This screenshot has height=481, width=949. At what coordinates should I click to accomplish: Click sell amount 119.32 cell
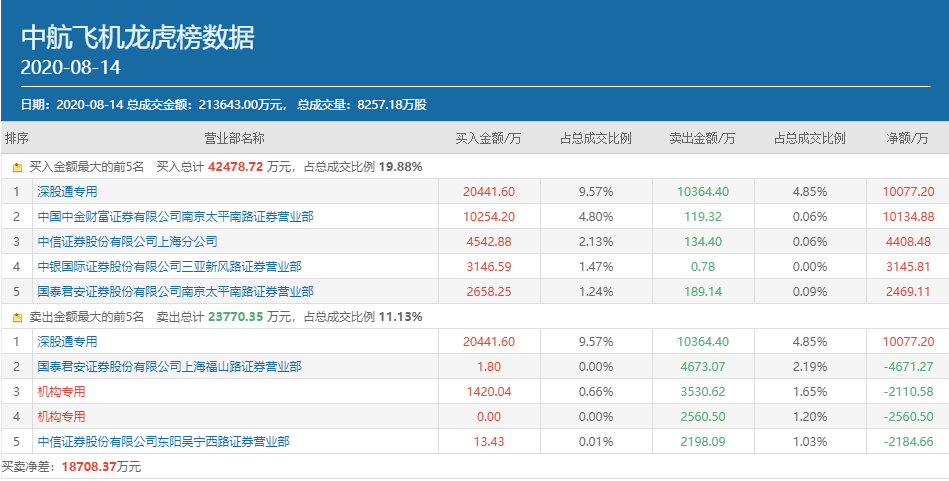click(x=703, y=217)
